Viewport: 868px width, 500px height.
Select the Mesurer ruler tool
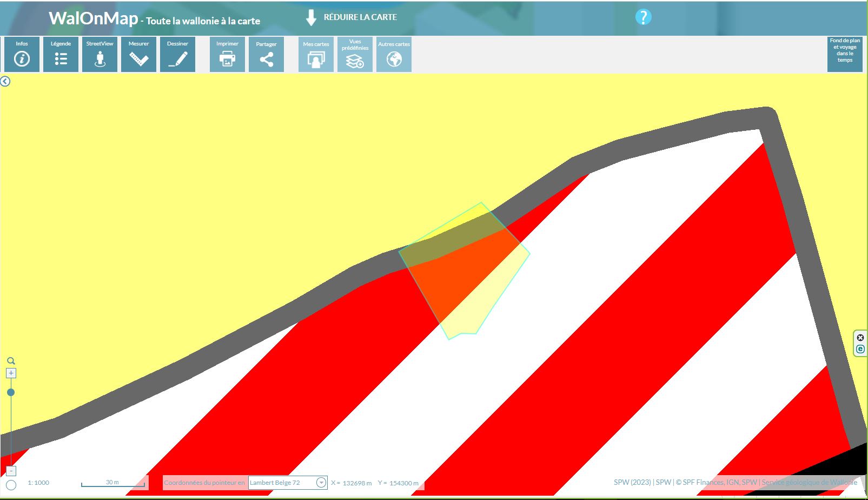(x=138, y=54)
